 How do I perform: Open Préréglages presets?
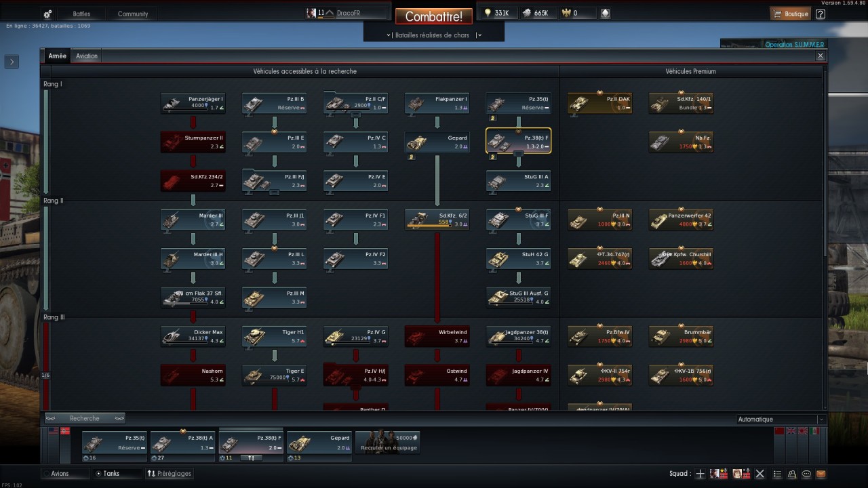(170, 474)
